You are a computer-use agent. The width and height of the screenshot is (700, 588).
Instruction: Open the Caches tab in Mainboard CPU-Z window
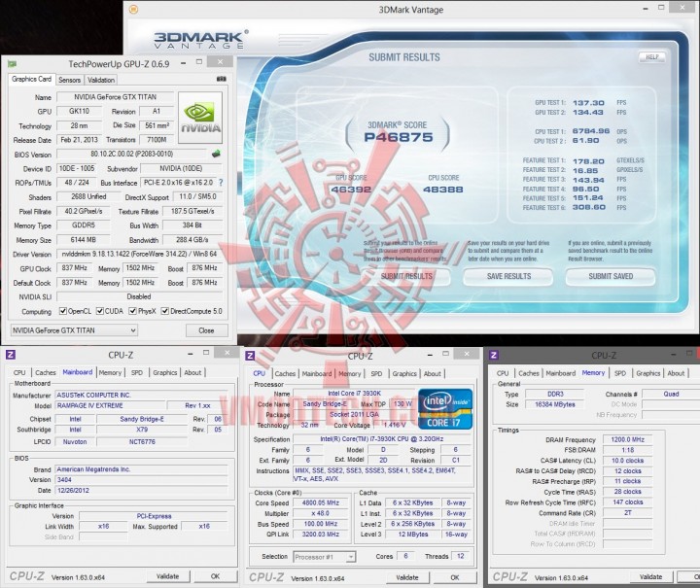click(x=46, y=372)
